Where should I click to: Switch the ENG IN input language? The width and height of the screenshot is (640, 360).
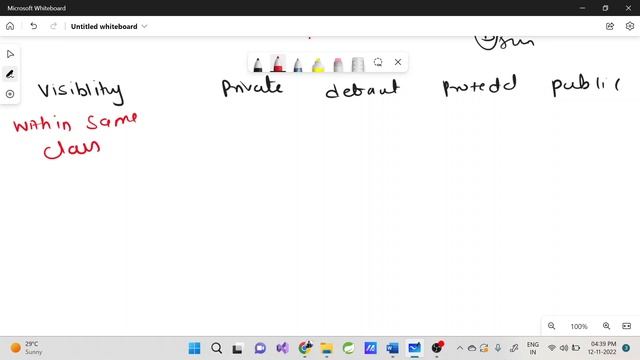(x=533, y=348)
